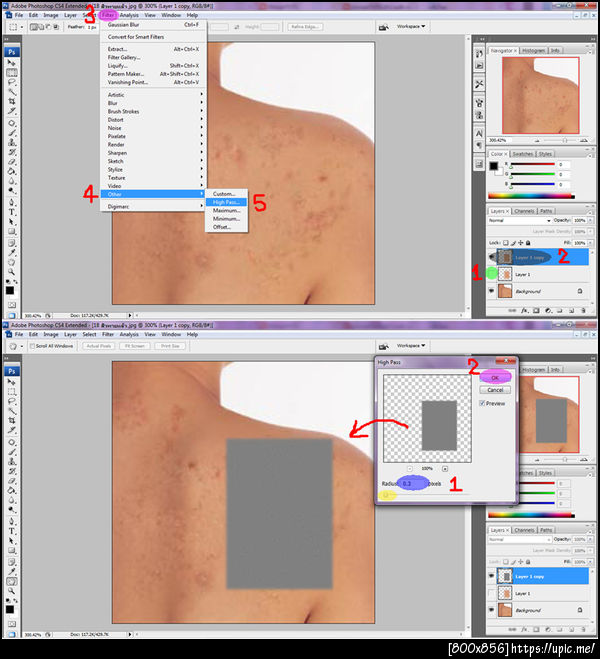Click OK in the High Pass dialog
Screen dimensions: 600x659
pyautogui.click(x=495, y=377)
